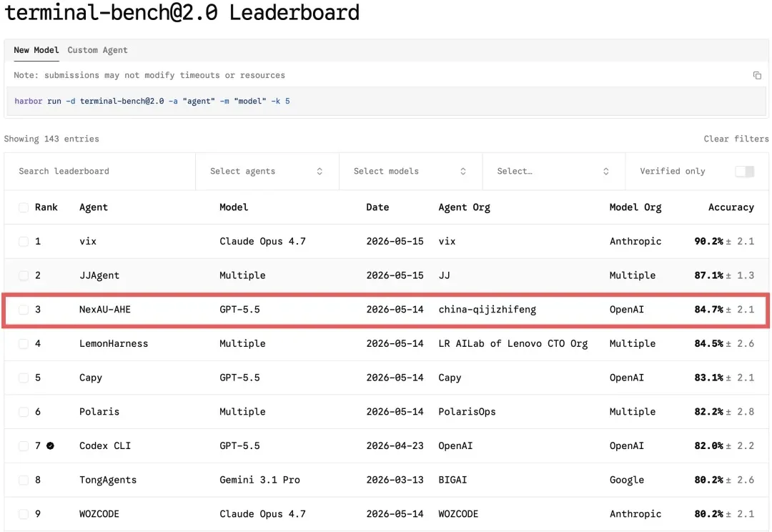Image resolution: width=772 pixels, height=532 pixels.
Task: Focus the Search leaderboard field
Action: (x=100, y=172)
